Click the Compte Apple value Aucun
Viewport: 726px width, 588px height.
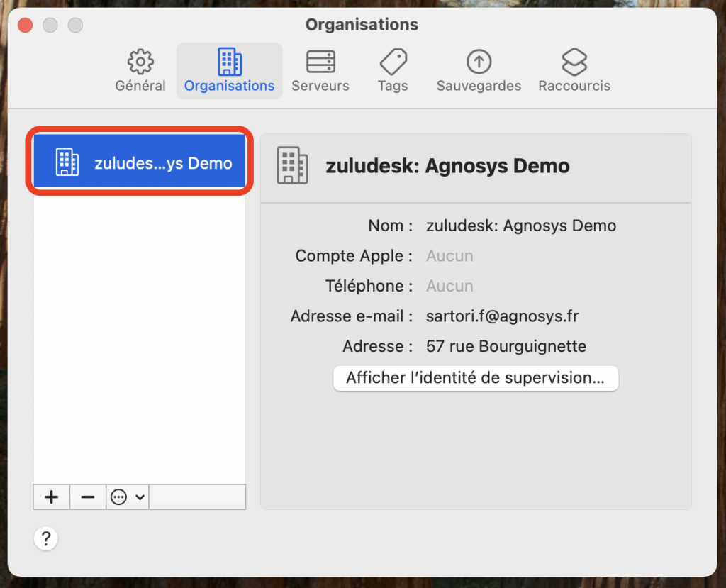[x=449, y=256]
